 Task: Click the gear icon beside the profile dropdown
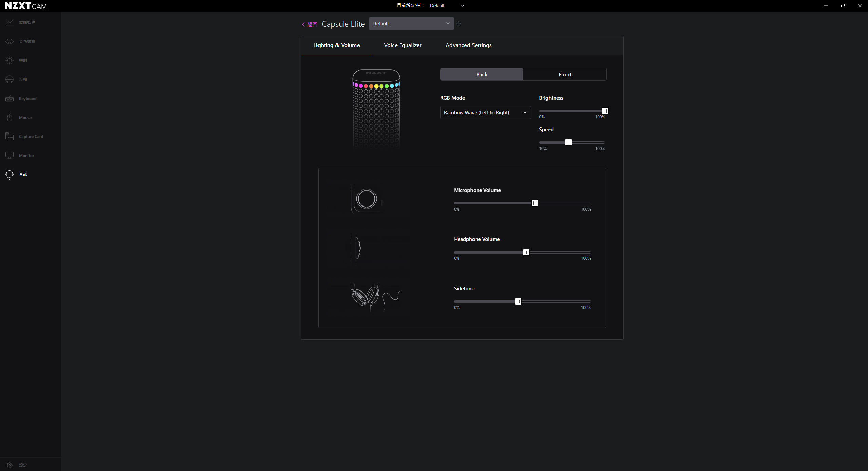(458, 24)
